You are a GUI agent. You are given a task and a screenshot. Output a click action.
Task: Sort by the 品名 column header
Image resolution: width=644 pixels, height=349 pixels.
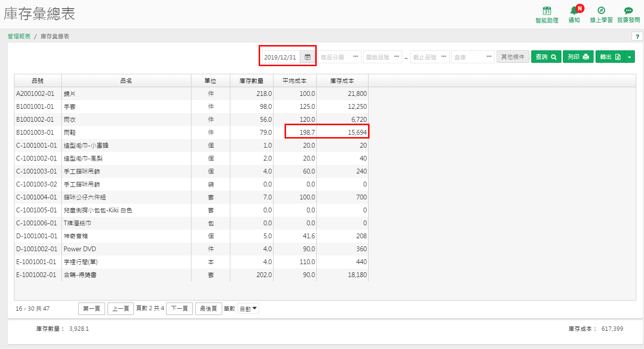tap(126, 81)
